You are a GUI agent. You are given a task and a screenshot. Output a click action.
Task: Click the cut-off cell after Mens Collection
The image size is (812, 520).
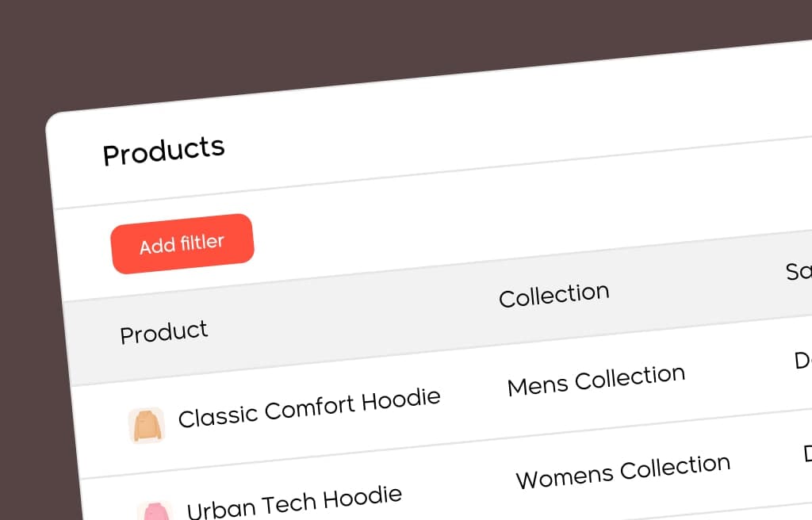point(802,359)
